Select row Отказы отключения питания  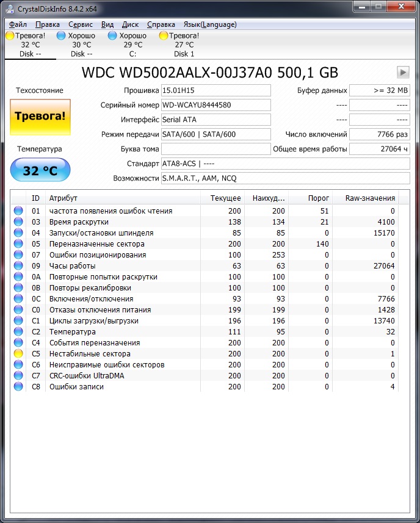click(205, 310)
